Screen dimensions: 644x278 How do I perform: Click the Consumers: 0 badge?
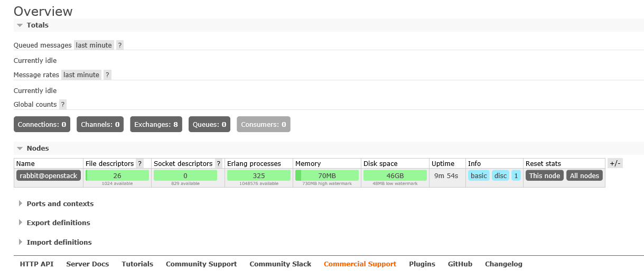(x=263, y=125)
